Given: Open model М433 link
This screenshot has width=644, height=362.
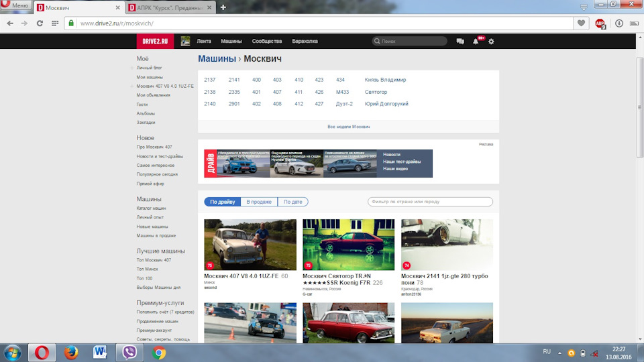Looking at the screenshot, I should [x=342, y=92].
